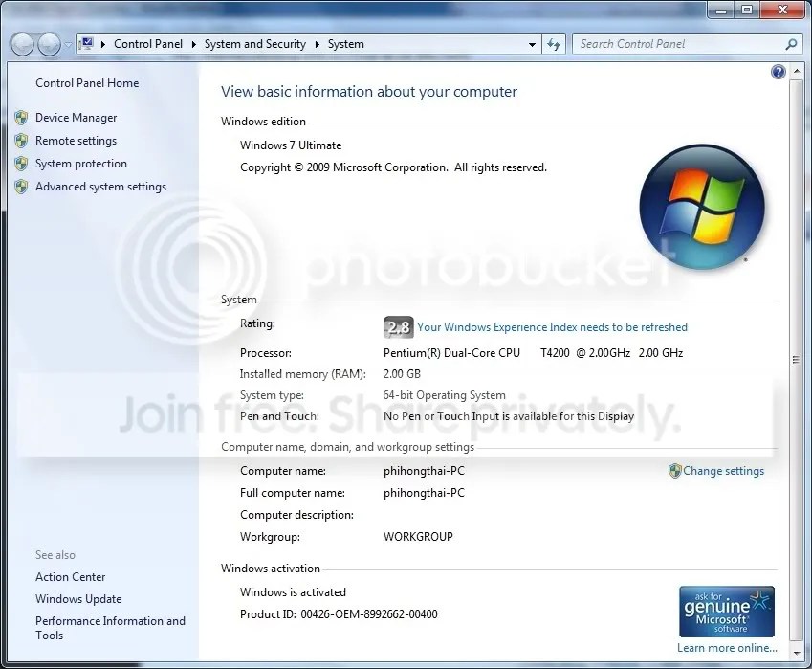Open 'Your Windows Experience Index needs to be refreshed'
This screenshot has height=669, width=812.
pos(552,327)
